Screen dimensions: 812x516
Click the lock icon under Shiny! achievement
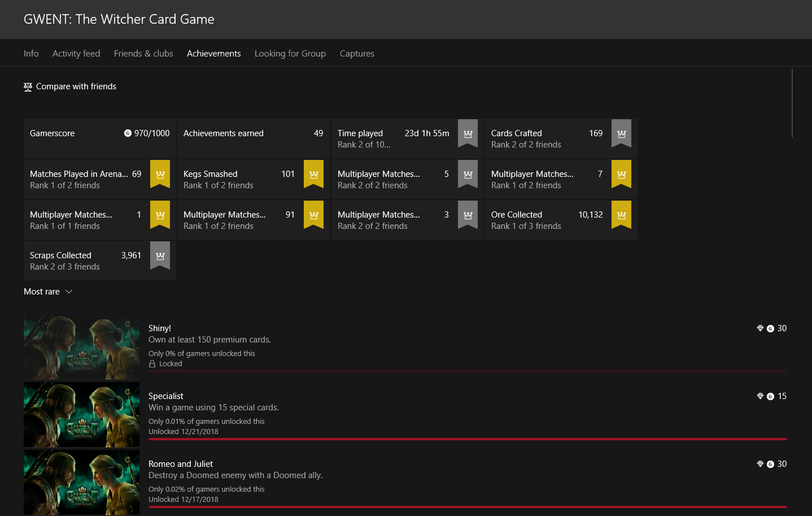coord(152,364)
